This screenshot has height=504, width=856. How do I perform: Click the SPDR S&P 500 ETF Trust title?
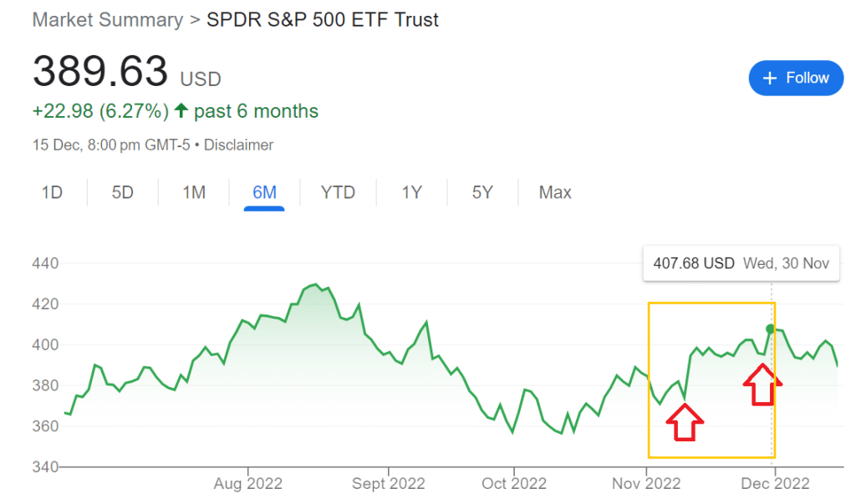point(323,20)
